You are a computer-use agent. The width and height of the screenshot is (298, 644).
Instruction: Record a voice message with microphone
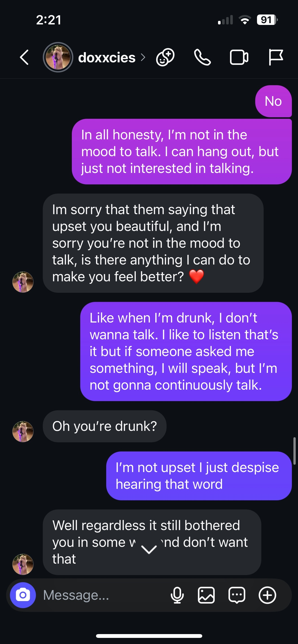[177, 595]
